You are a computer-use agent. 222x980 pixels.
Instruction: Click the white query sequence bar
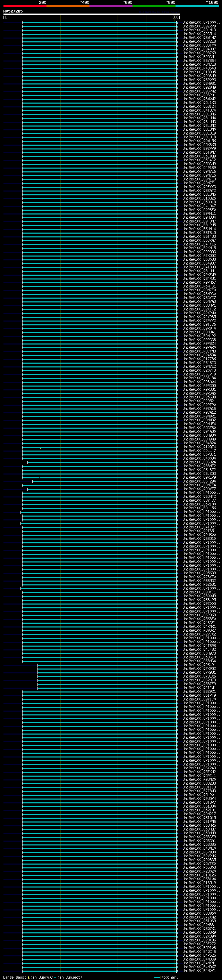[92, 14]
